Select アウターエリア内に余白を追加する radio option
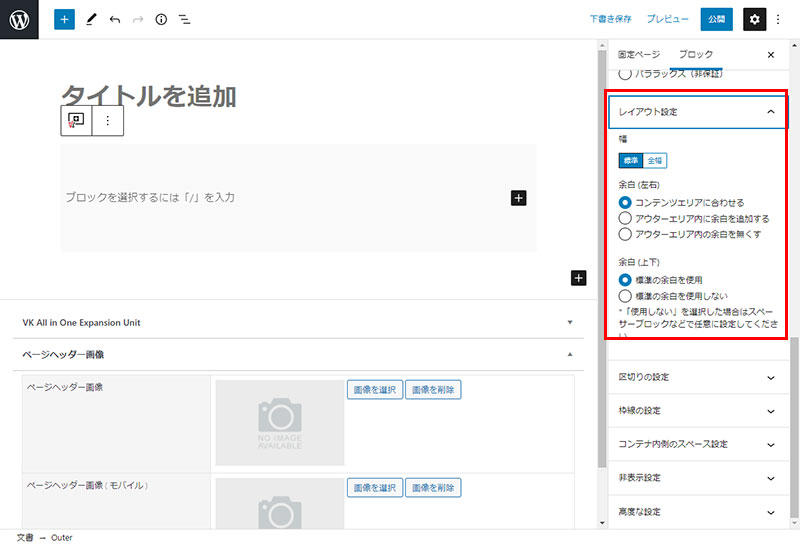This screenshot has height=545, width=800. [x=626, y=218]
